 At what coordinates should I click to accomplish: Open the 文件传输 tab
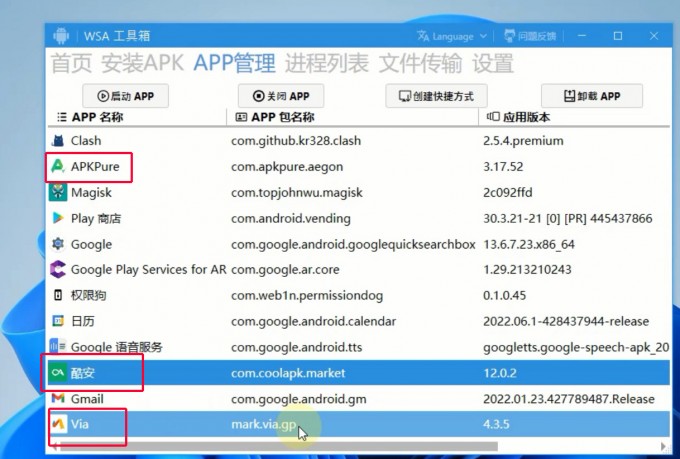click(420, 63)
